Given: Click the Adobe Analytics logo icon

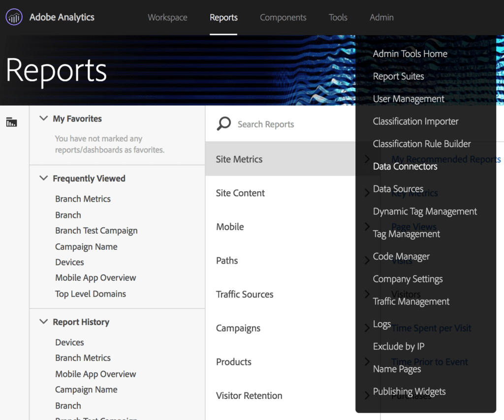Looking at the screenshot, I should [14, 17].
